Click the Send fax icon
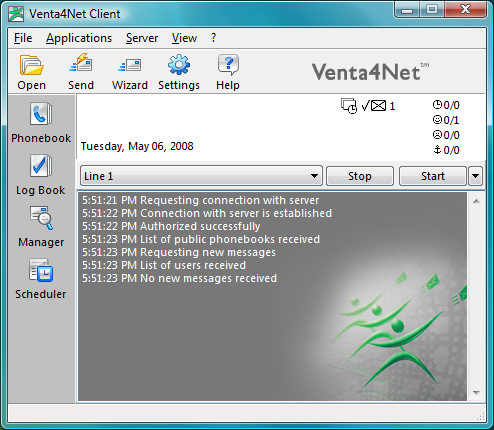Viewport: 494px width, 430px height. click(81, 63)
